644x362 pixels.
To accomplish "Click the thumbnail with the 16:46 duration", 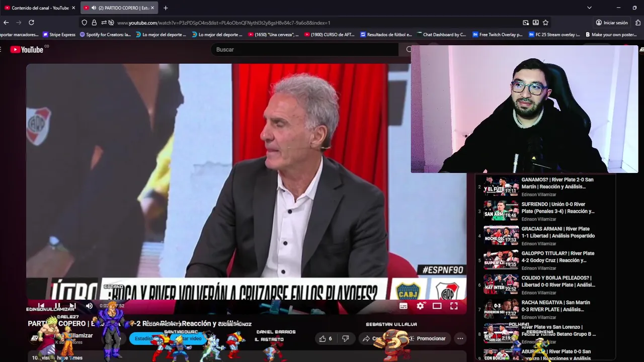I will (x=501, y=211).
